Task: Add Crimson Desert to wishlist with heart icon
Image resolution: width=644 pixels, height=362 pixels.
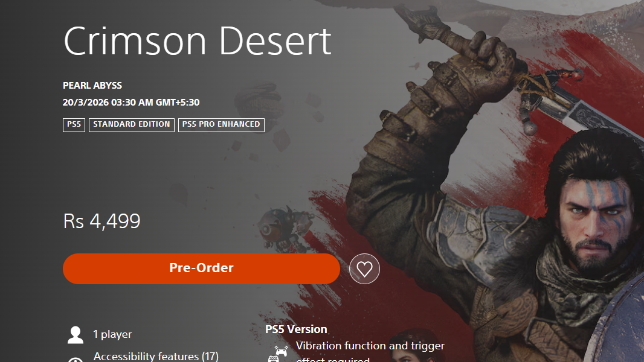Action: (x=364, y=268)
